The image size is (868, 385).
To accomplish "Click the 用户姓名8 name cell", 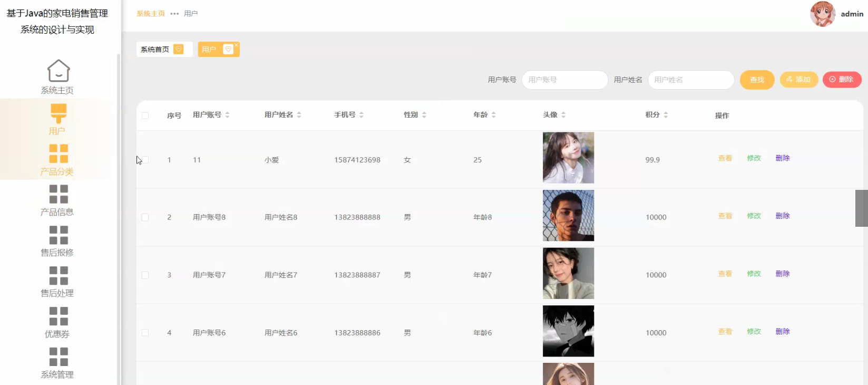I will pos(281,217).
